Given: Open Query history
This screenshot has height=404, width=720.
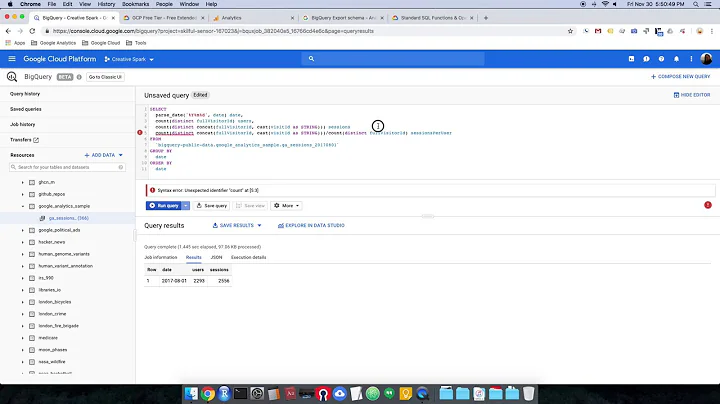Looking at the screenshot, I should 25,94.
